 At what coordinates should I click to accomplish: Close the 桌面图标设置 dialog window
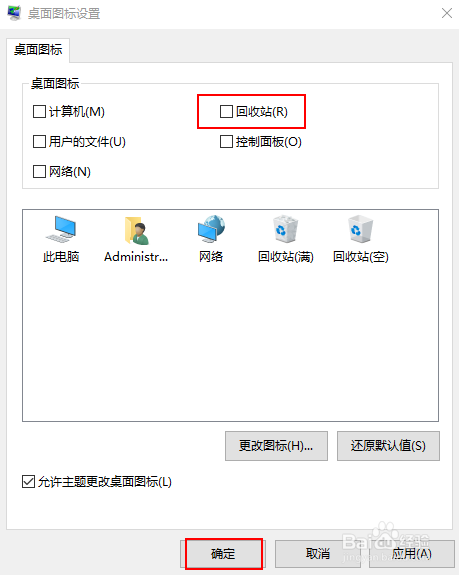click(x=447, y=14)
